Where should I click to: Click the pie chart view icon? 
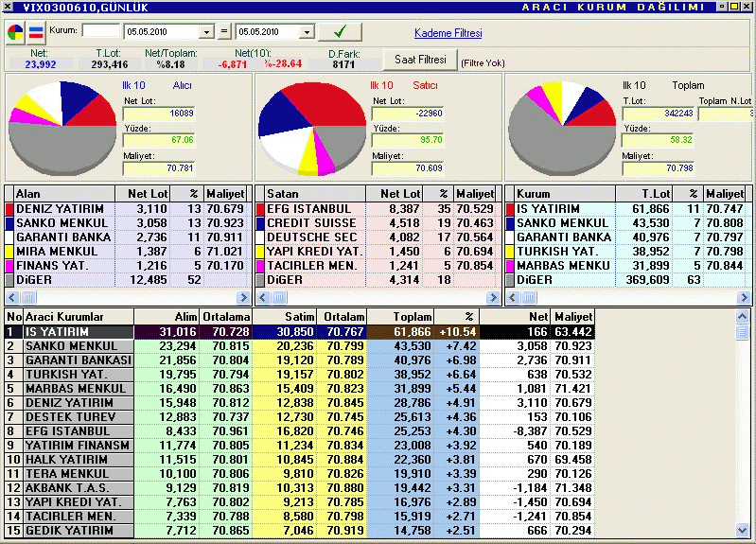pos(15,33)
